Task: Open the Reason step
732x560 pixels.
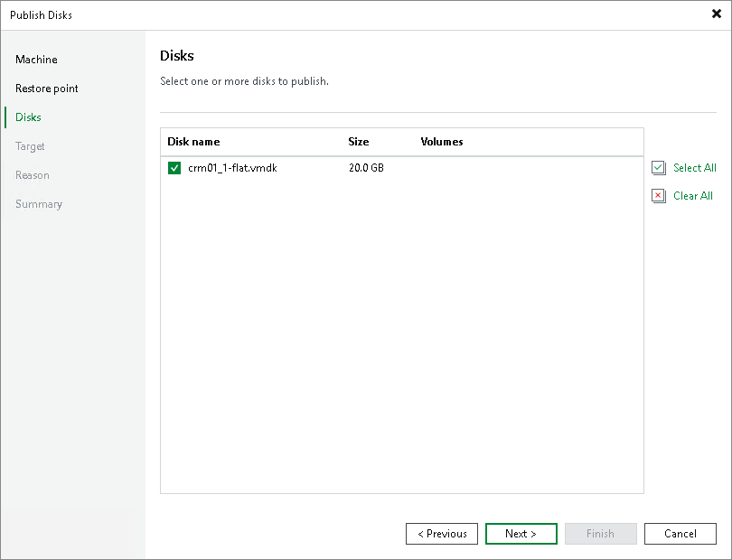Action: click(x=32, y=175)
